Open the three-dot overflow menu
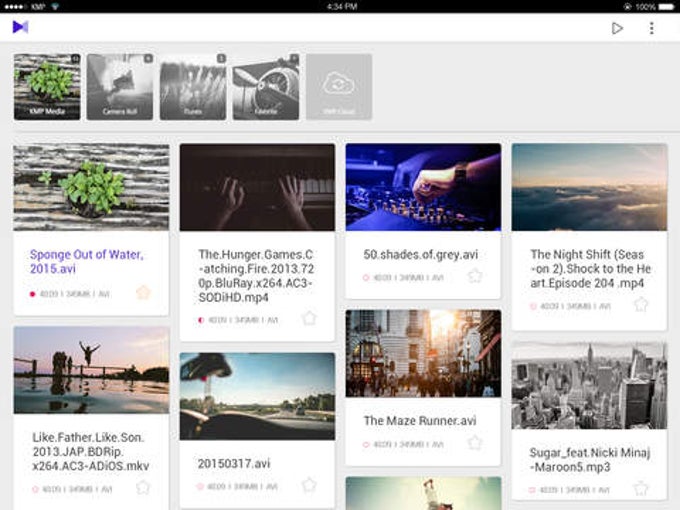This screenshot has height=510, width=680. 651,28
